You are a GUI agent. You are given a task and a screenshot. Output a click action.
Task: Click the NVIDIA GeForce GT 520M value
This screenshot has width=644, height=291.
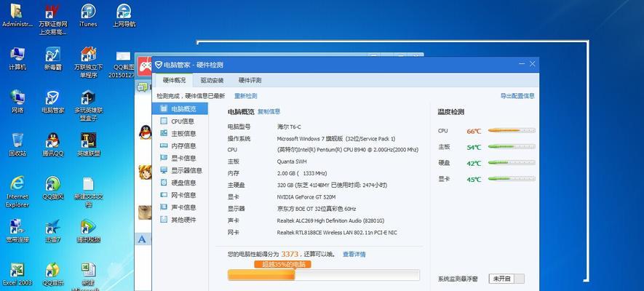tap(306, 197)
